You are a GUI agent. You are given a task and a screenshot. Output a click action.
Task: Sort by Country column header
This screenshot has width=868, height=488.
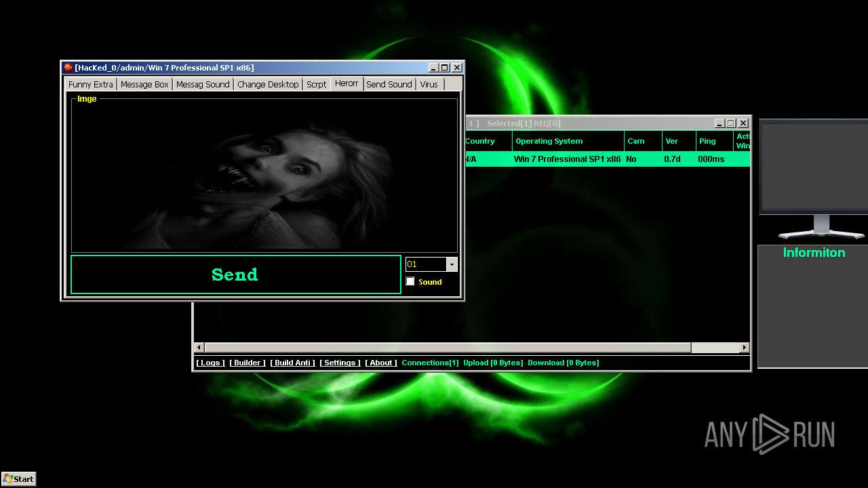[x=488, y=141]
